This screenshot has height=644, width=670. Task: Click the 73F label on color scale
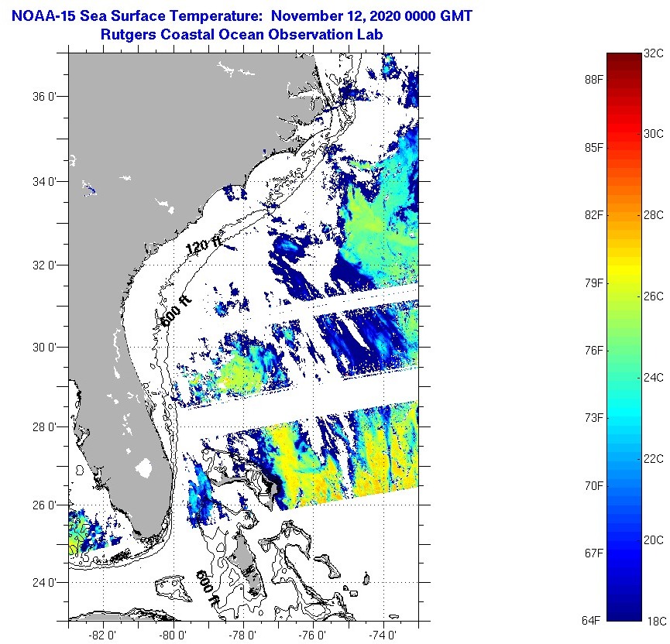pyautogui.click(x=594, y=418)
